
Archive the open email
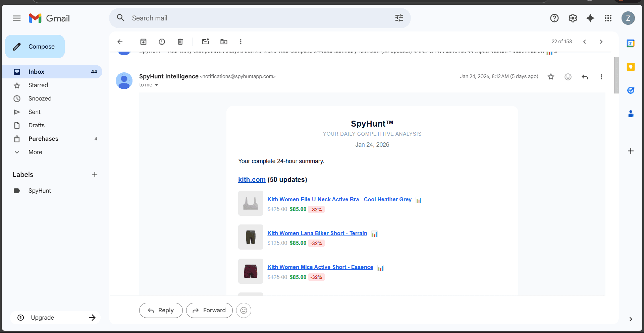click(x=143, y=42)
